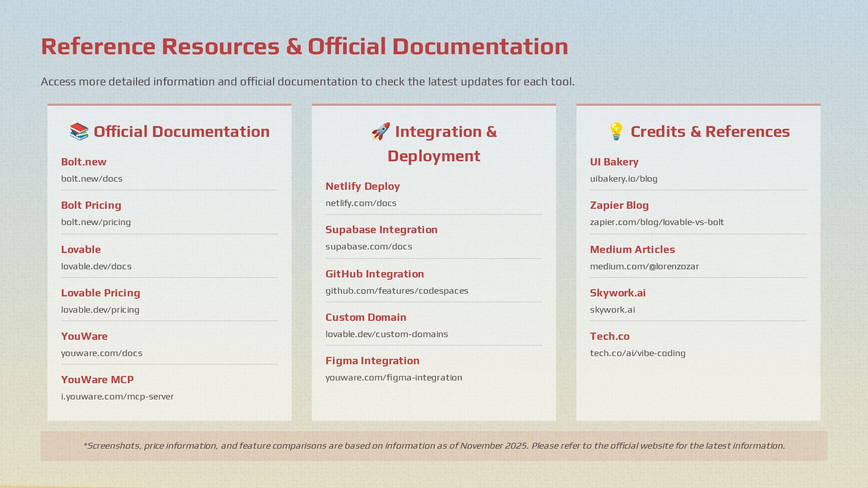Open lovable.dev/custom-domains link
This screenshot has height=488, width=868.
[x=387, y=334]
